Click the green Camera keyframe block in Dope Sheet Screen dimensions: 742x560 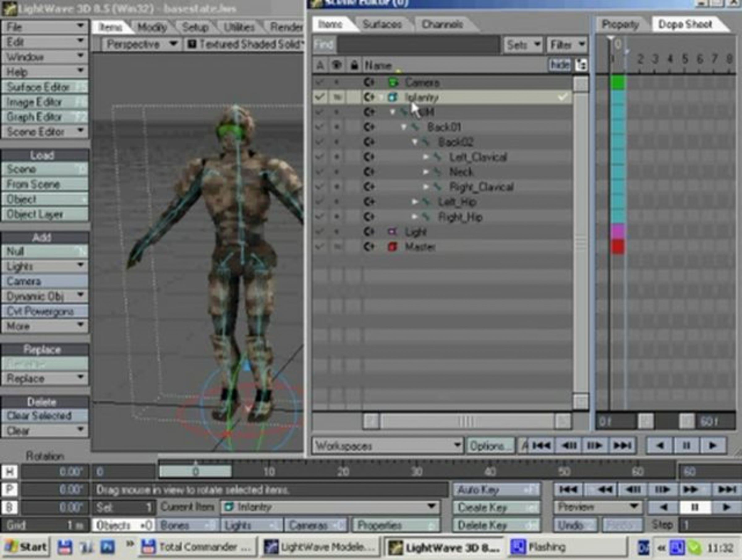[617, 82]
